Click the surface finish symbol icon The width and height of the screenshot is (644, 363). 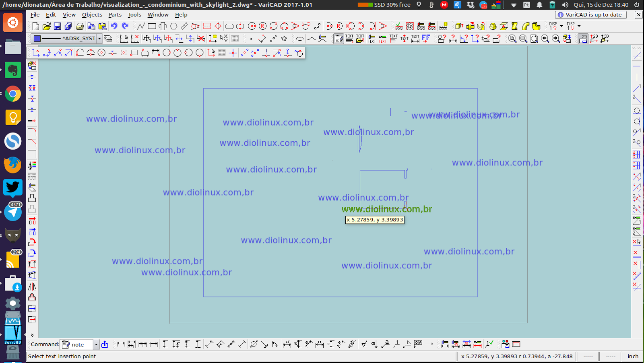364,344
